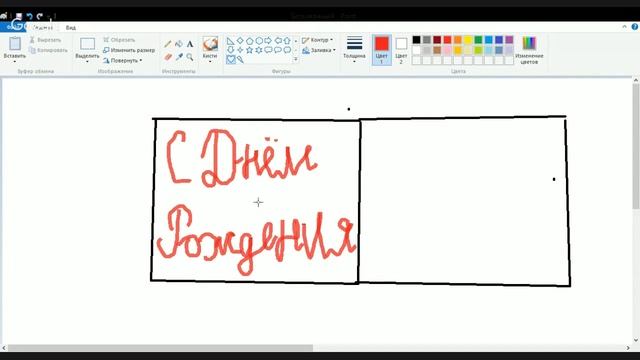Activate Цвет 1 foreground color

(x=382, y=50)
